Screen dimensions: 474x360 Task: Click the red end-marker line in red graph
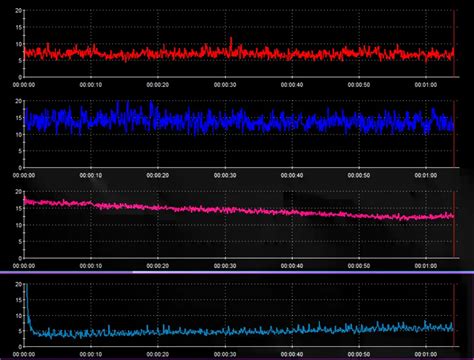(454, 43)
